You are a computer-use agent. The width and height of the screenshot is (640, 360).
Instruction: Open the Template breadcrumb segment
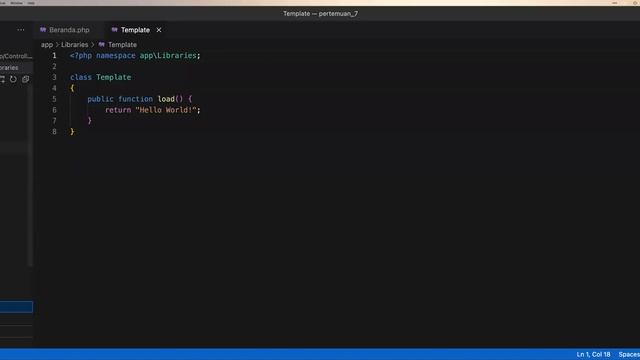click(x=122, y=44)
